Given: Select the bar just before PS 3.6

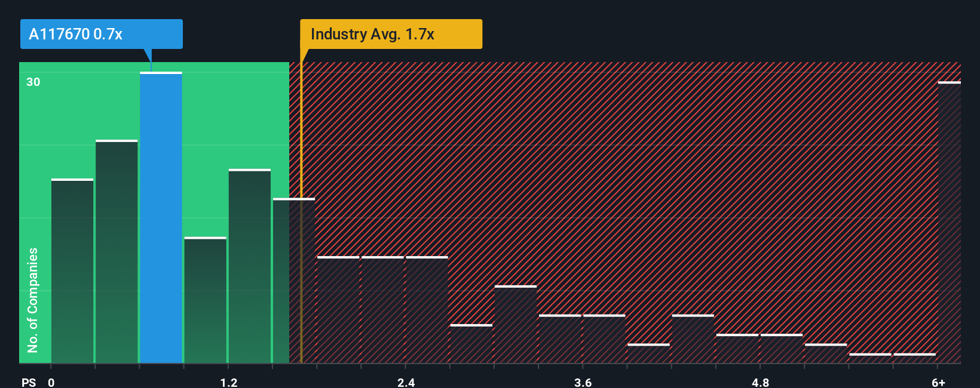Looking at the screenshot, I should [560, 339].
